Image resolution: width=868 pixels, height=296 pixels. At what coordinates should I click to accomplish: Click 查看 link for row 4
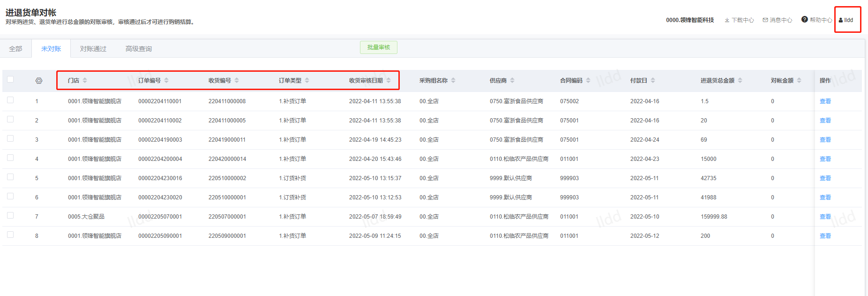point(825,159)
